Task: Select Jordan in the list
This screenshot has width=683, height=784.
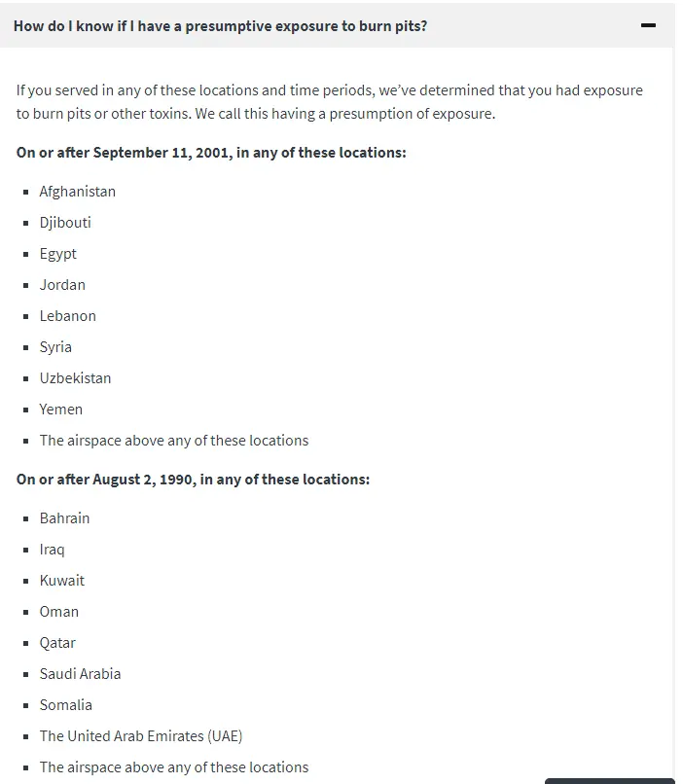Action: click(62, 285)
